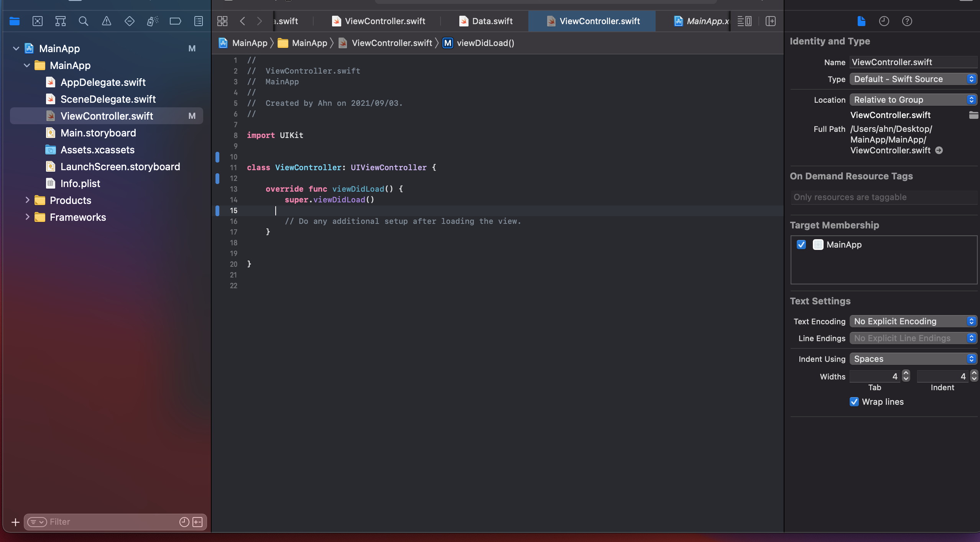980x542 pixels.
Task: Click the related items grid icon
Action: [x=222, y=21]
